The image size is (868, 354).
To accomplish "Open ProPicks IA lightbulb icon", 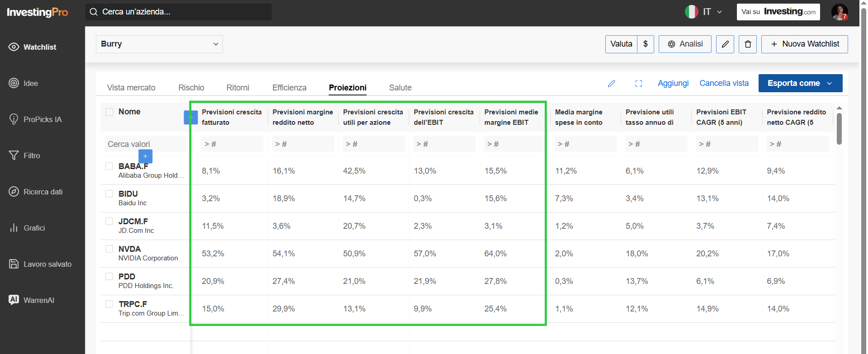I will coord(14,119).
